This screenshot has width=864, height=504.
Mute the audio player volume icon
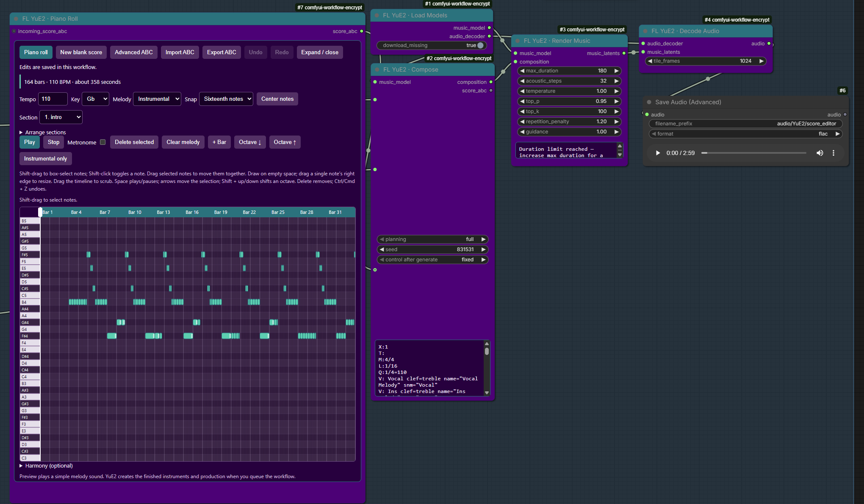coord(820,153)
